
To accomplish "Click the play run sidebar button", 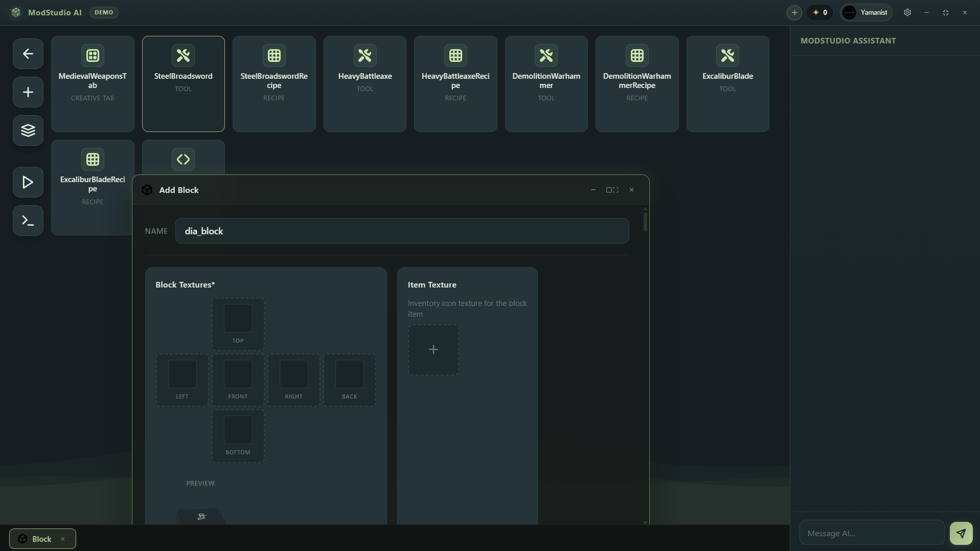I will (28, 182).
